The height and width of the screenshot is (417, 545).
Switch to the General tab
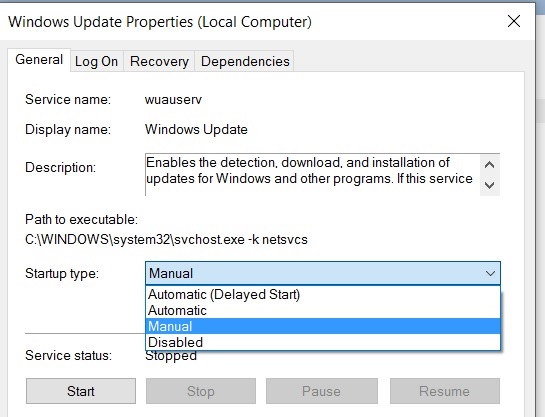pos(39,60)
